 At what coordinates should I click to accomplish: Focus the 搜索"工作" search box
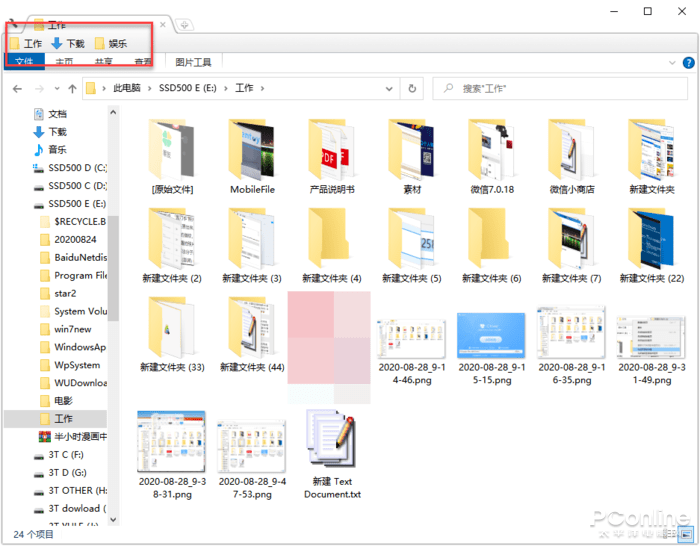[x=560, y=89]
